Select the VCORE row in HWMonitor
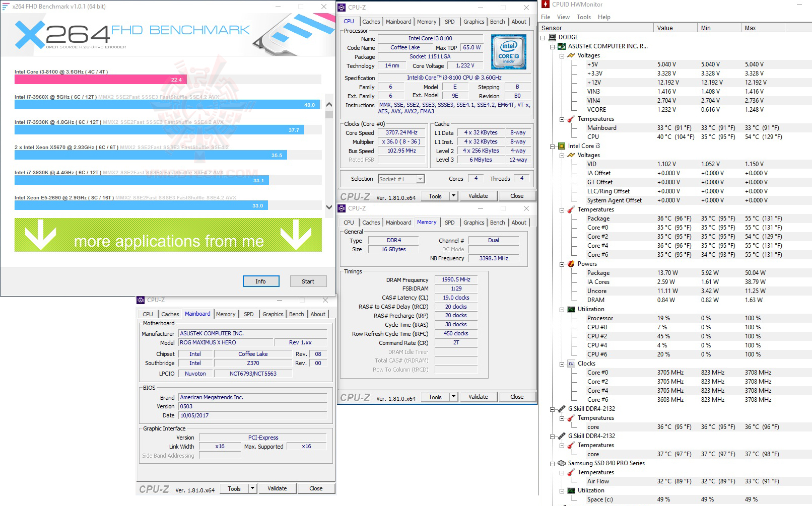The image size is (812, 506). point(675,110)
